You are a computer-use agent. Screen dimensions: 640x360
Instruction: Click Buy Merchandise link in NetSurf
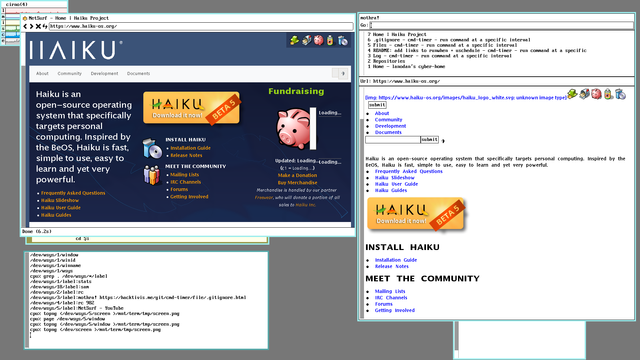(x=297, y=182)
